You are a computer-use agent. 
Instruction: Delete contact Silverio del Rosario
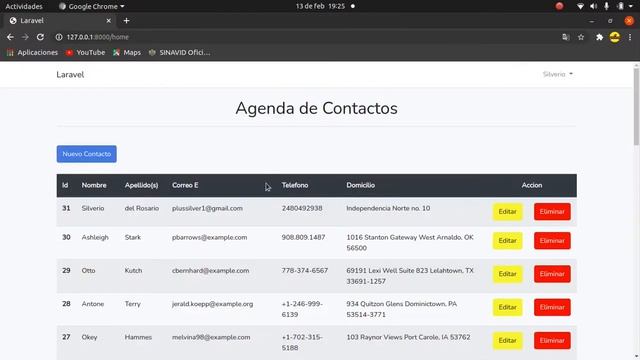tap(552, 212)
